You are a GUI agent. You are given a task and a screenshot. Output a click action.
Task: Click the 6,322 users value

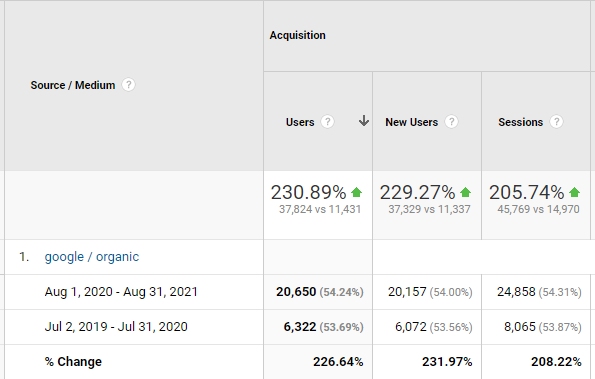pos(300,327)
